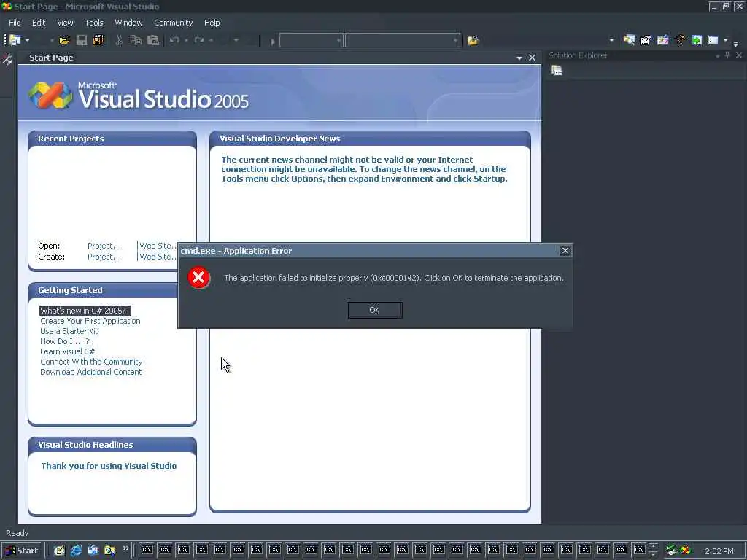Viewport: 747px width, 560px height.
Task: Click the Cut scissors icon
Action: pyautogui.click(x=119, y=41)
